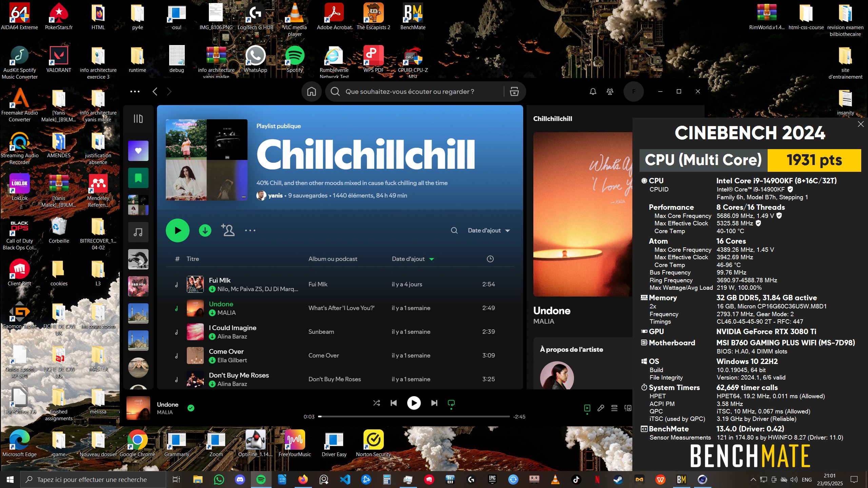Open Ella Gilbert artist link
868x488 pixels.
(232, 360)
